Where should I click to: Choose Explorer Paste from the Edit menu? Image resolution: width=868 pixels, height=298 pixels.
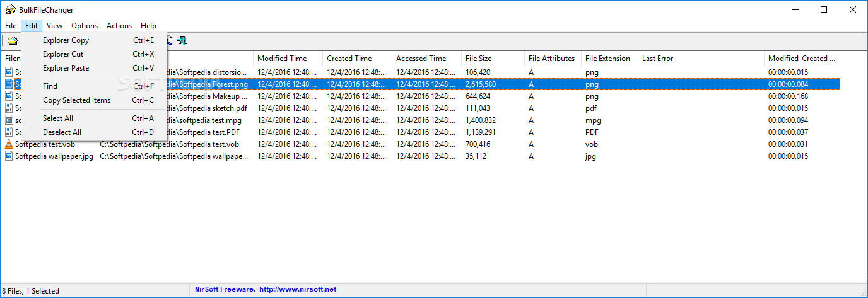pos(94,68)
